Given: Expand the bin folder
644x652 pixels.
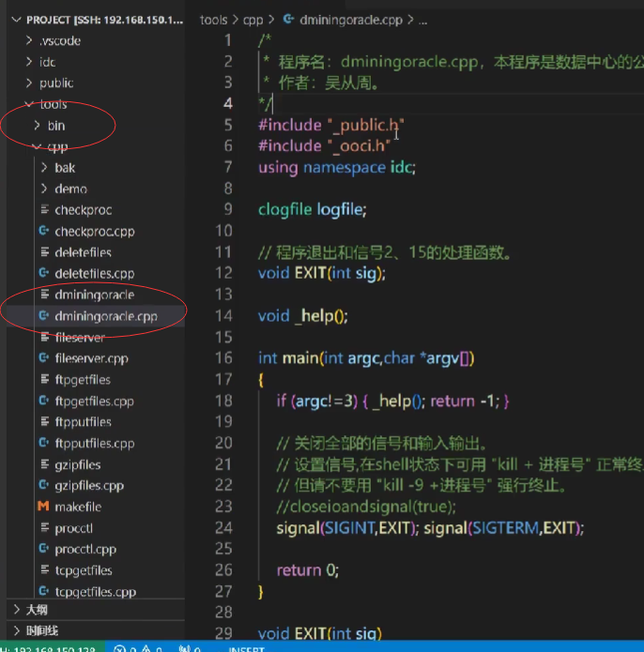Looking at the screenshot, I should 37,125.
